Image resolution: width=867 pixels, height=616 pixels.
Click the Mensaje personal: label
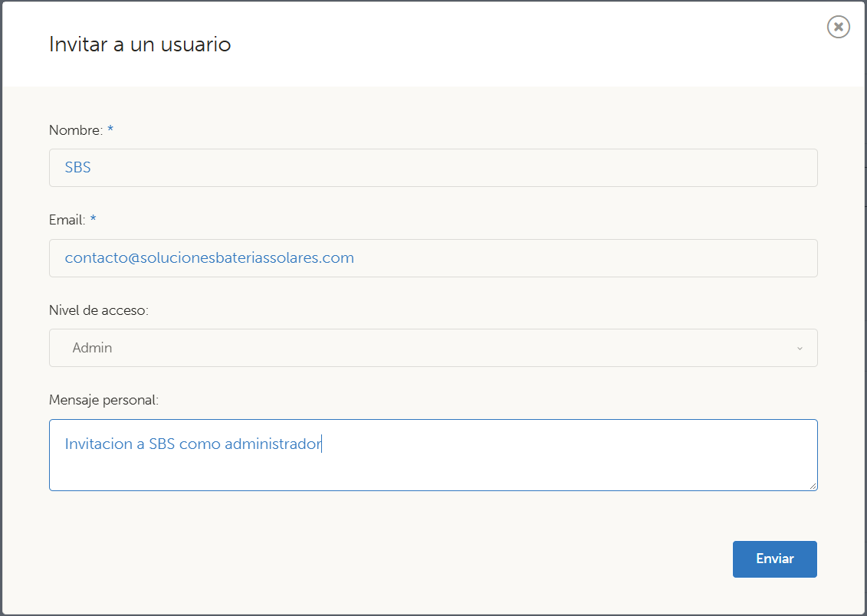[x=104, y=400]
